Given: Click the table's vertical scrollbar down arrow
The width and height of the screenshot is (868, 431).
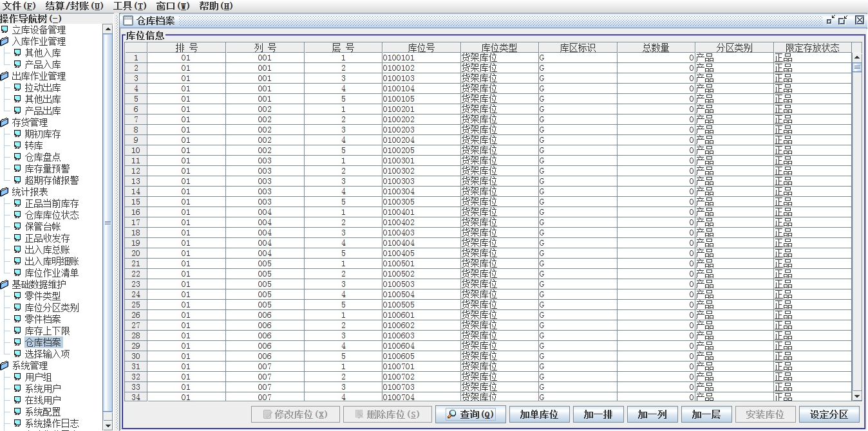Looking at the screenshot, I should tap(856, 396).
